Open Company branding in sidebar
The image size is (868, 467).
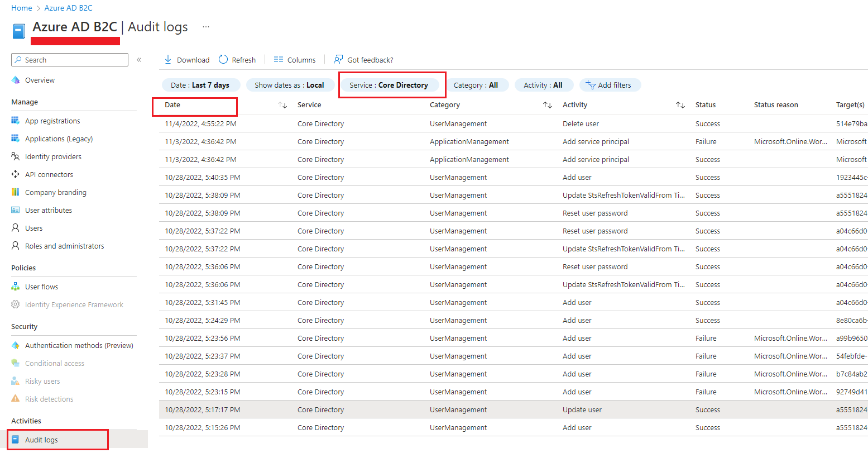(56, 192)
